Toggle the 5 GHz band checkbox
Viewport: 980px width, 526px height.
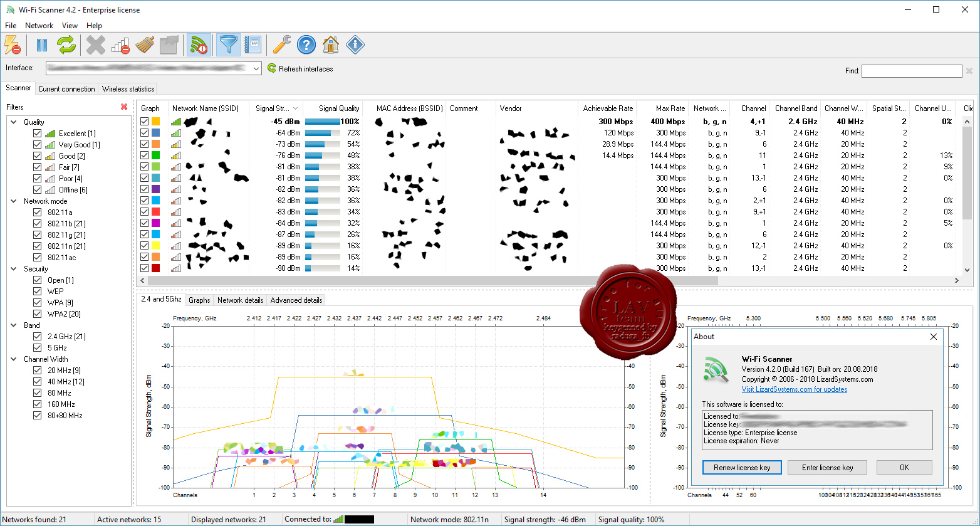[37, 348]
